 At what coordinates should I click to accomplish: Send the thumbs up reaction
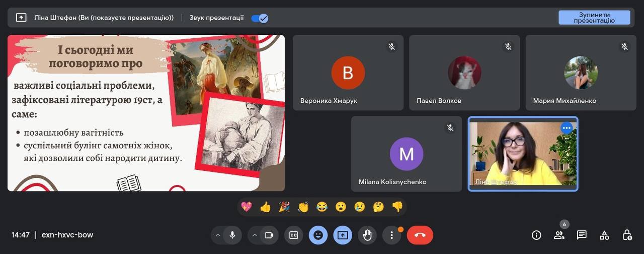click(x=265, y=207)
